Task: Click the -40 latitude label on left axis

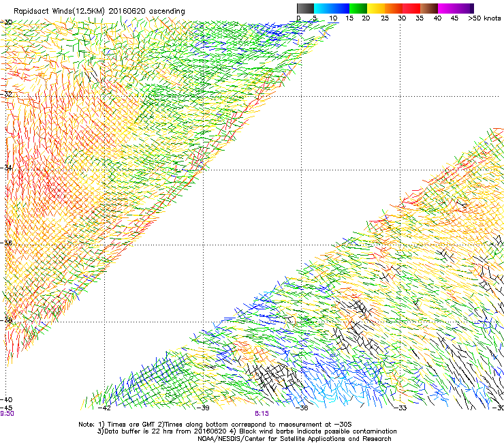Action: 6,400
